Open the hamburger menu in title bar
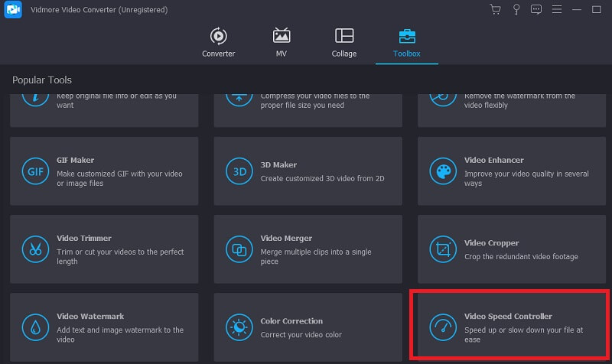 (556, 9)
